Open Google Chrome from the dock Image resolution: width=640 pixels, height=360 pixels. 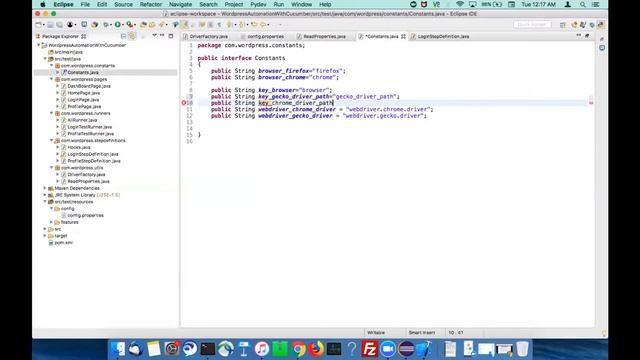(x=298, y=349)
